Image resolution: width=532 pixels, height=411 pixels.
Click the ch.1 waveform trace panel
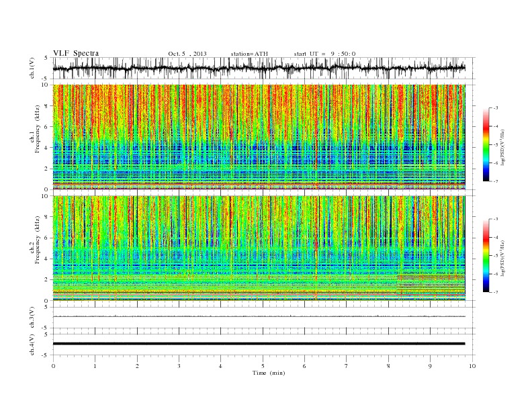pos(264,68)
